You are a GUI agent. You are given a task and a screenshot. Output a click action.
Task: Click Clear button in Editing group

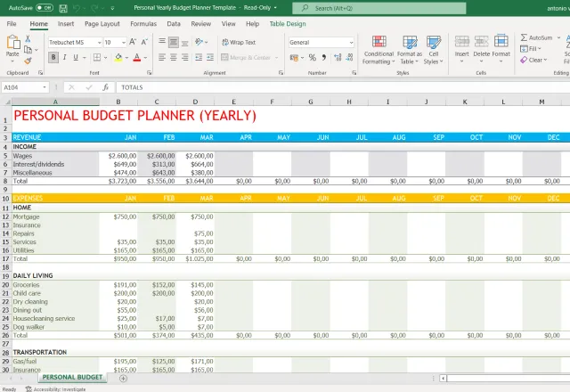pyautogui.click(x=533, y=60)
